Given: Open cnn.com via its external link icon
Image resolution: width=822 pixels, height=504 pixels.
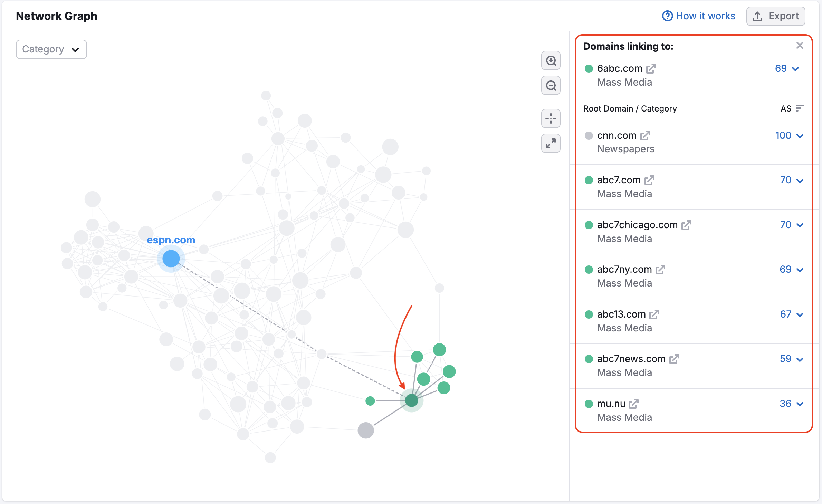Looking at the screenshot, I should click(x=646, y=135).
